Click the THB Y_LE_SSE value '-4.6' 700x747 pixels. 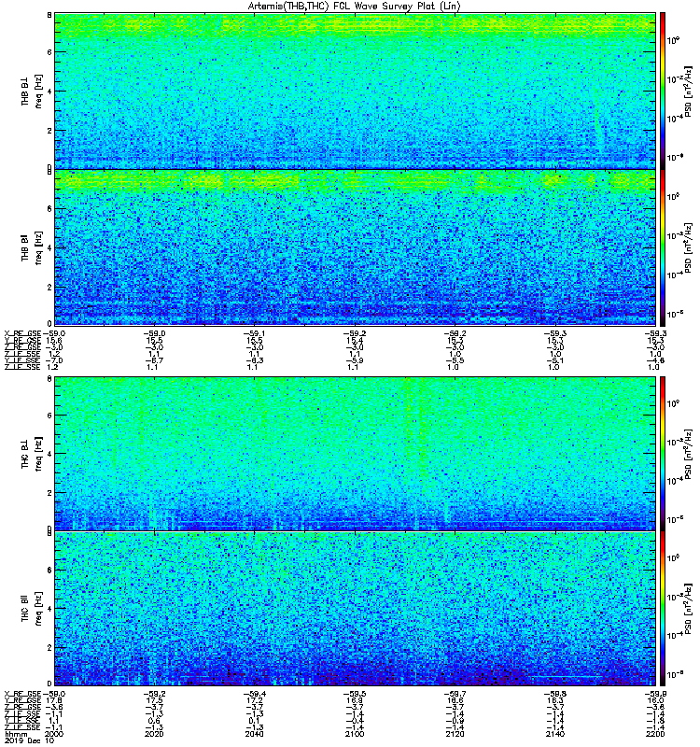pyautogui.click(x=655, y=360)
